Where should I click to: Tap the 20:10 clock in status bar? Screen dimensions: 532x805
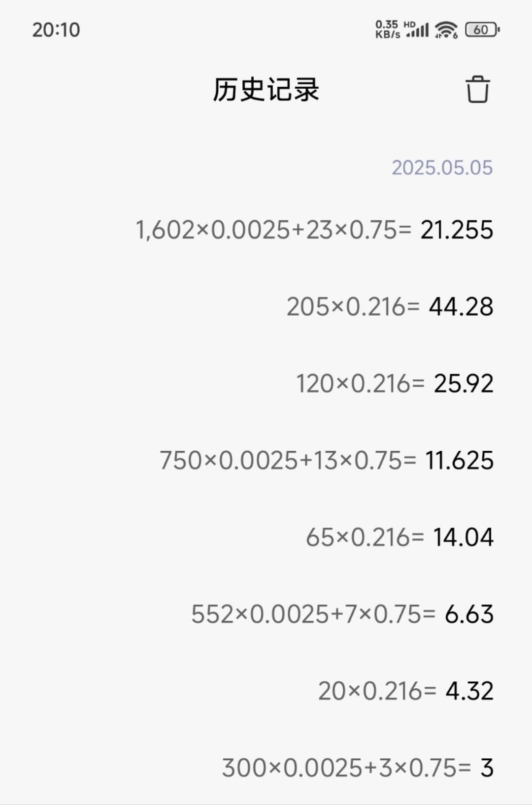click(x=56, y=30)
